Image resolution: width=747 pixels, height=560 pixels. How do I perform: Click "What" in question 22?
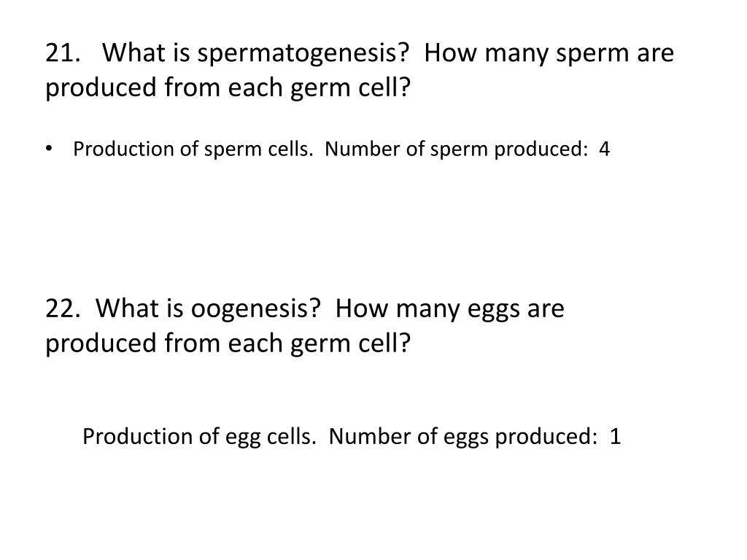pos(126,308)
